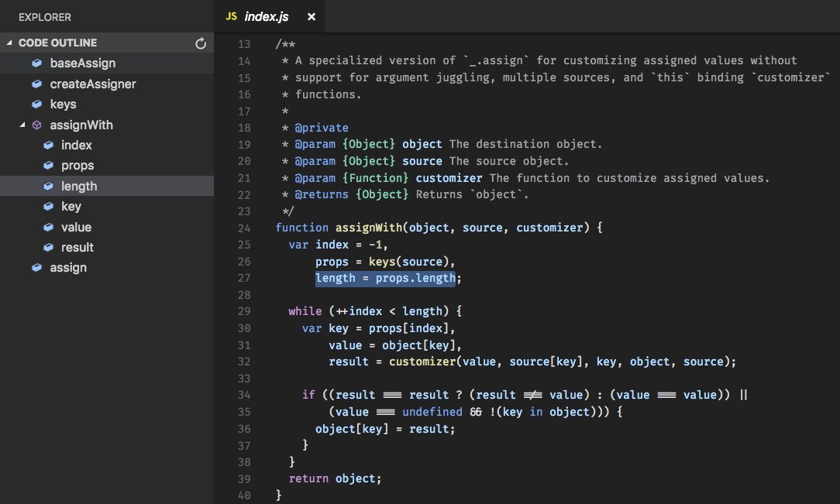840x504 pixels.
Task: Click the createAssigner symbol icon
Action: [36, 84]
